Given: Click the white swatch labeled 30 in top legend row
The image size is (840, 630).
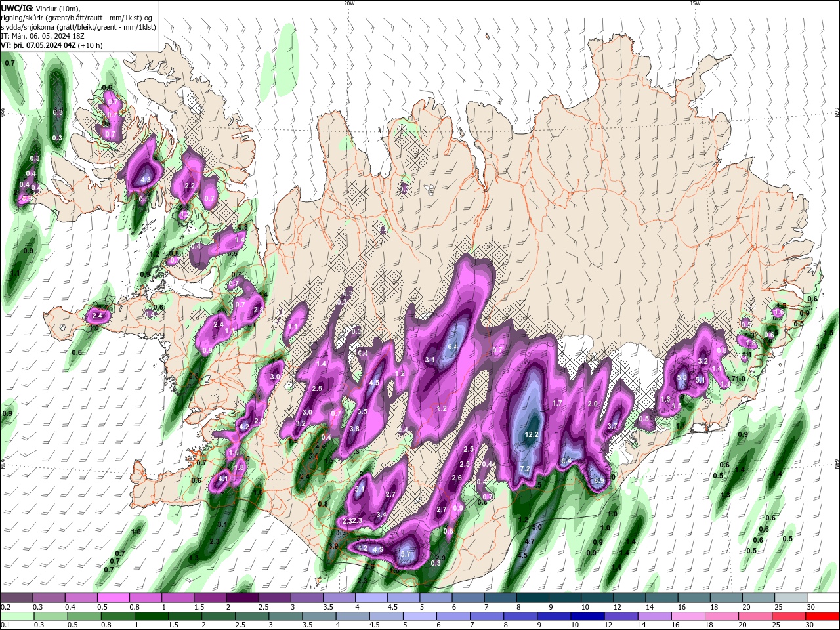Looking at the screenshot, I should pos(822,598).
